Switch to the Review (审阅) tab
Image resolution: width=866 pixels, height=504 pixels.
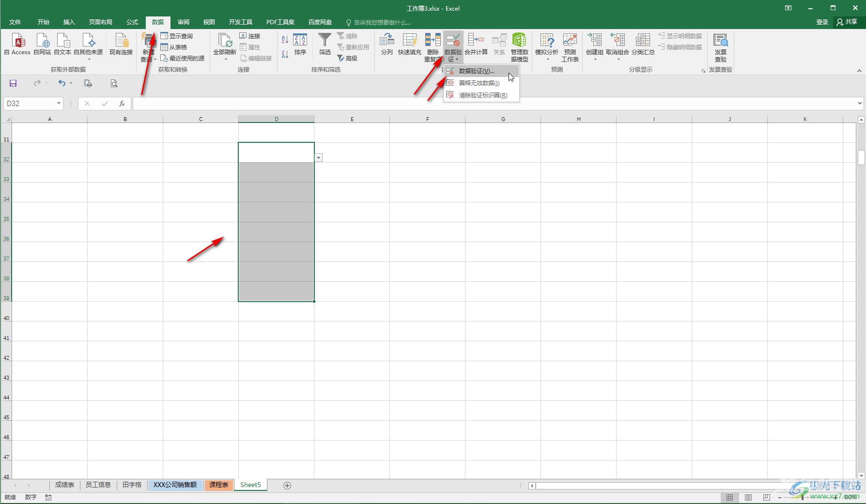pyautogui.click(x=184, y=22)
